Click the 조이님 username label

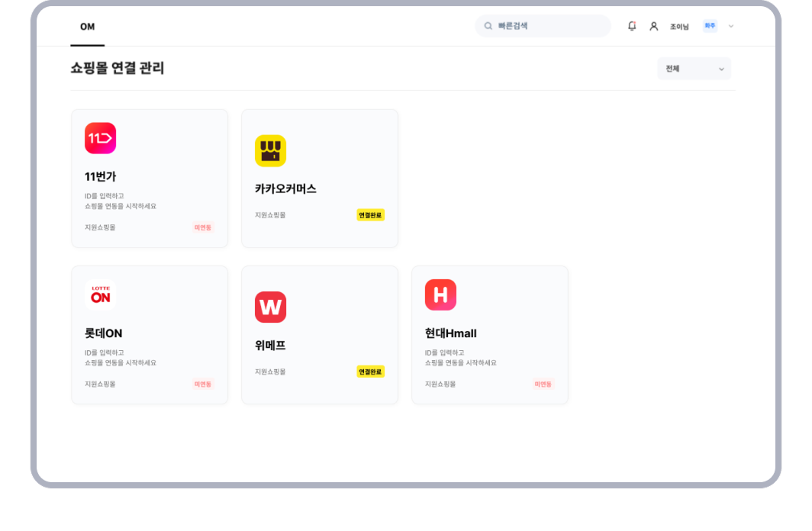coord(679,27)
